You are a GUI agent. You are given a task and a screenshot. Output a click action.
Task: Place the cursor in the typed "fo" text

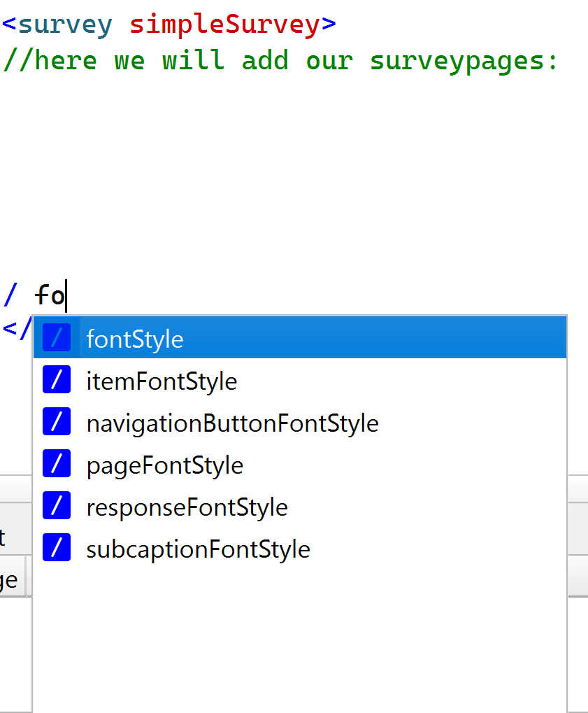pyautogui.click(x=50, y=295)
